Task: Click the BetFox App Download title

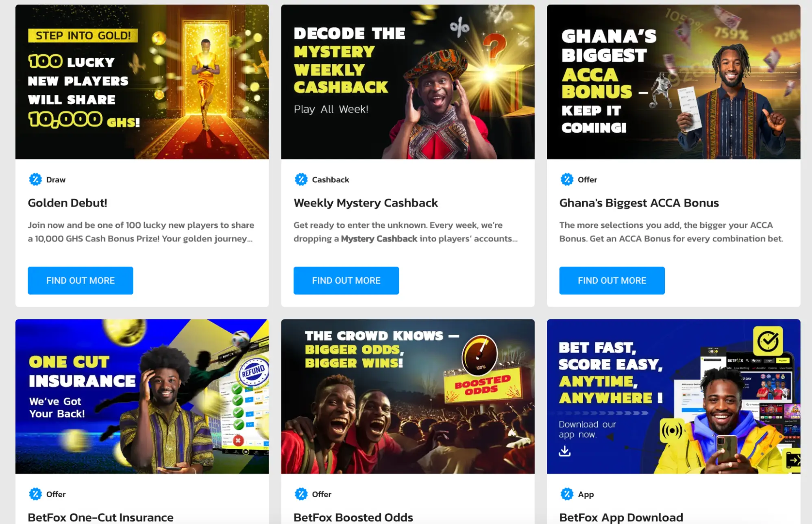Action: [621, 517]
